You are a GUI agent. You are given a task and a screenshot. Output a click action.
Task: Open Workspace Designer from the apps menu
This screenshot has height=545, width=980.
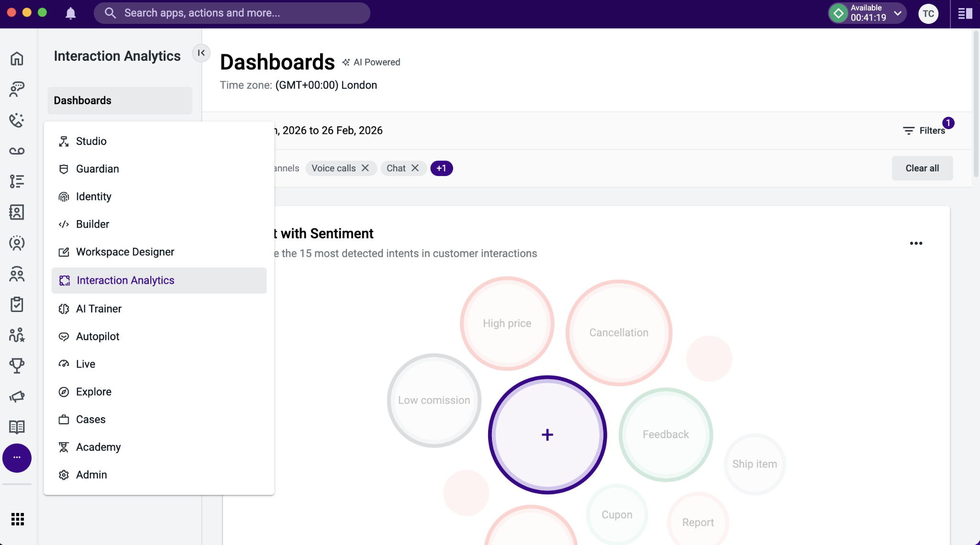click(x=159, y=252)
